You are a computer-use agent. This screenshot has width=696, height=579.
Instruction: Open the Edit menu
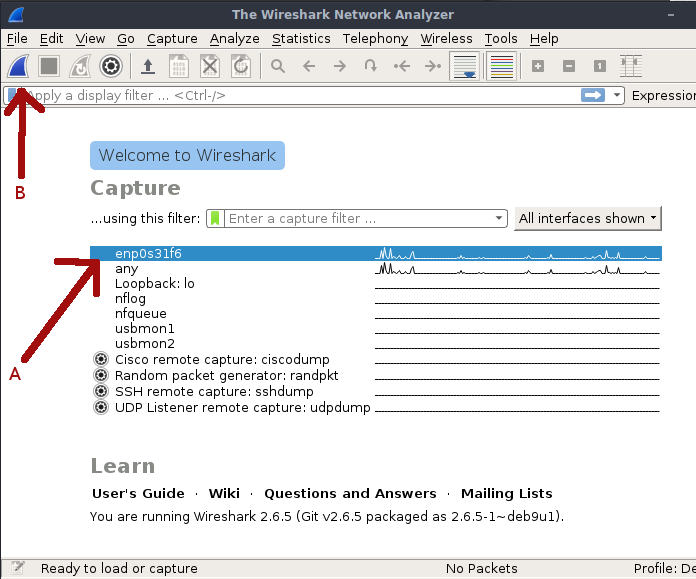point(51,39)
